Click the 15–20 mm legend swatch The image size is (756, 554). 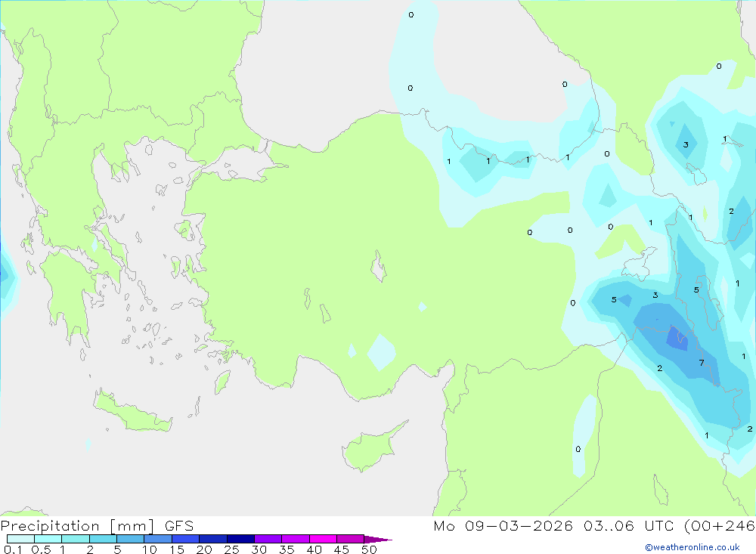[185, 539]
